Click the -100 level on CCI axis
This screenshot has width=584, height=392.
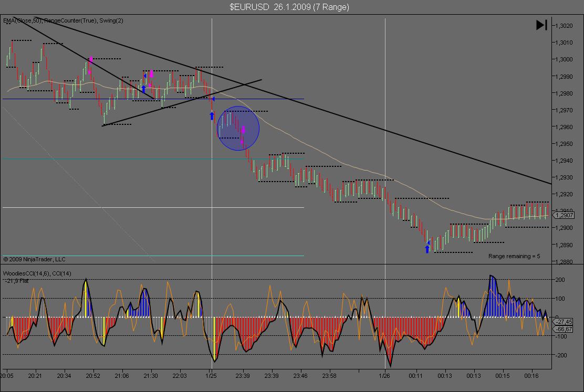[x=560, y=336]
